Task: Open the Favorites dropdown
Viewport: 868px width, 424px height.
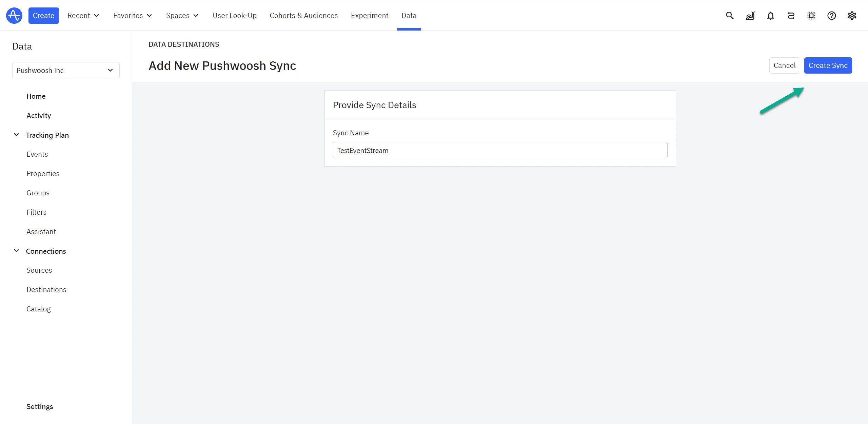Action: pyautogui.click(x=133, y=16)
